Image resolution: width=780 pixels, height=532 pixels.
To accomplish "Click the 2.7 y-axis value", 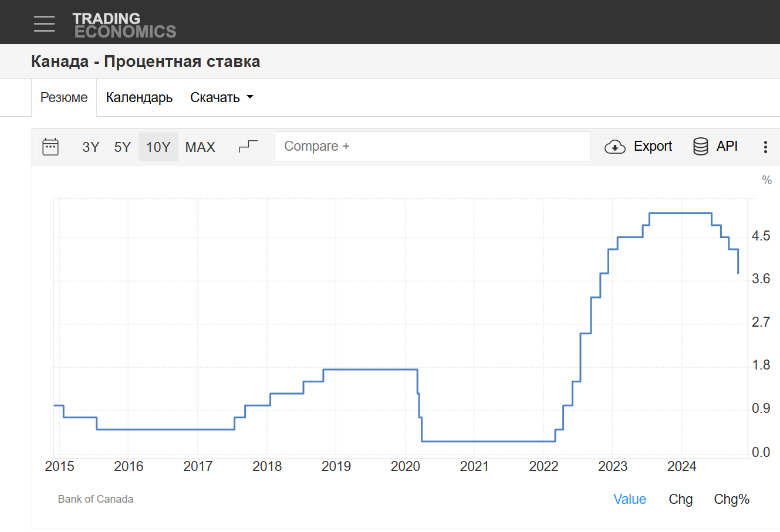I will pos(761,322).
